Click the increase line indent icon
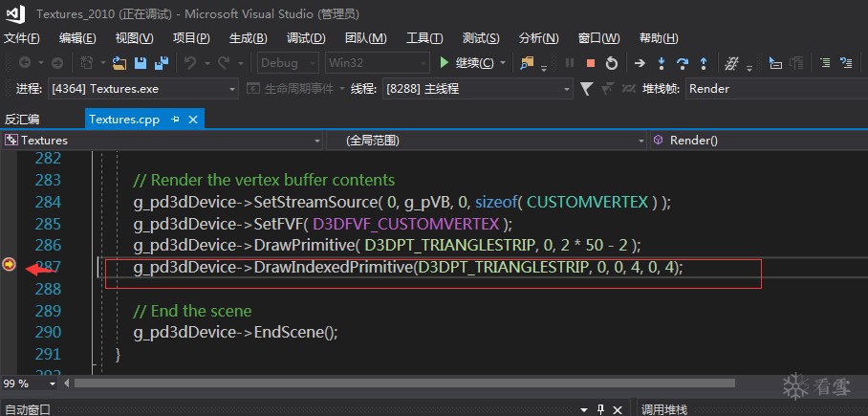 (x=825, y=62)
